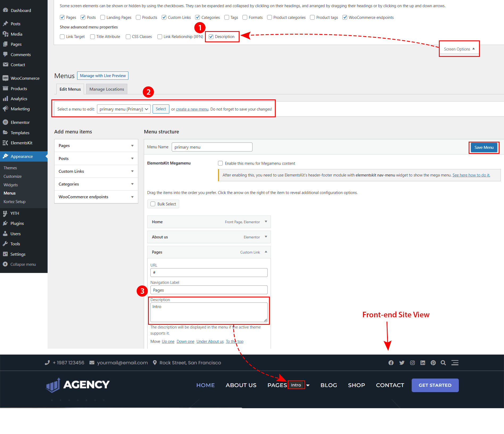This screenshot has height=434, width=504.
Task: Open Media library icon
Action: pos(5,34)
